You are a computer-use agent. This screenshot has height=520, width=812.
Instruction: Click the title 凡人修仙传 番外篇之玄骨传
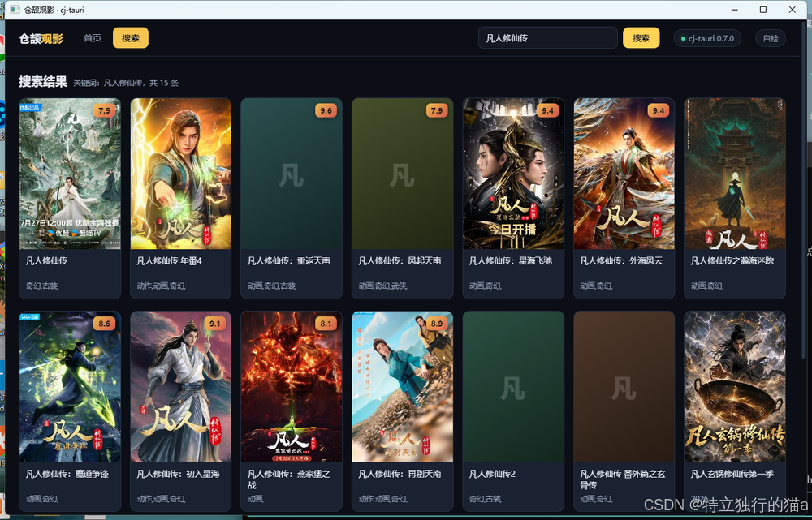(623, 479)
